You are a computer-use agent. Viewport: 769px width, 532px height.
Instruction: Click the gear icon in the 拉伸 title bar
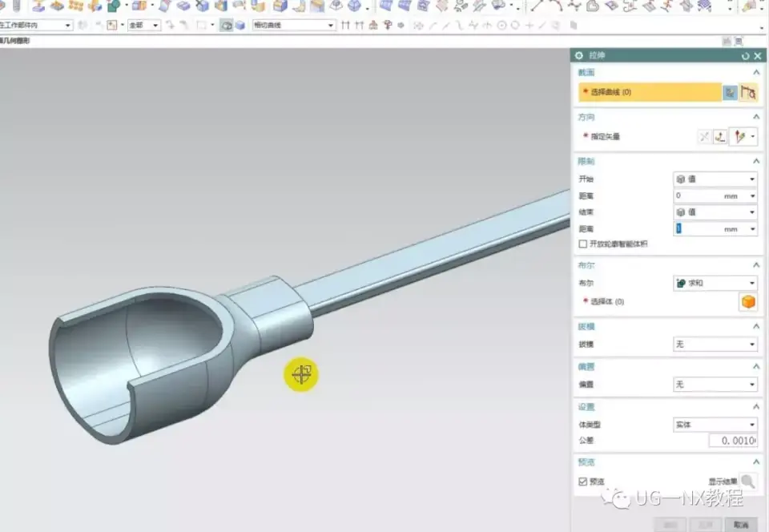click(x=578, y=55)
